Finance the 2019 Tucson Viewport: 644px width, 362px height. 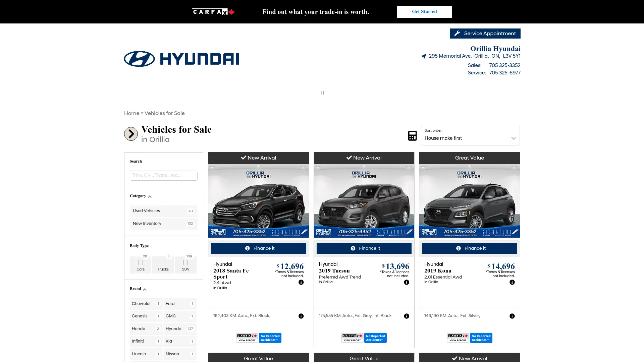tap(364, 248)
